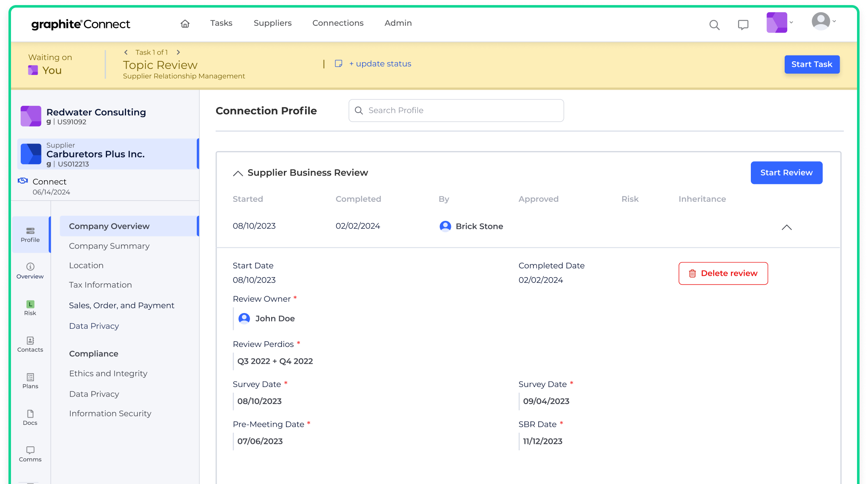This screenshot has height=484, width=868.
Task: Collapse the Supplier Business Review section
Action: [x=238, y=173]
